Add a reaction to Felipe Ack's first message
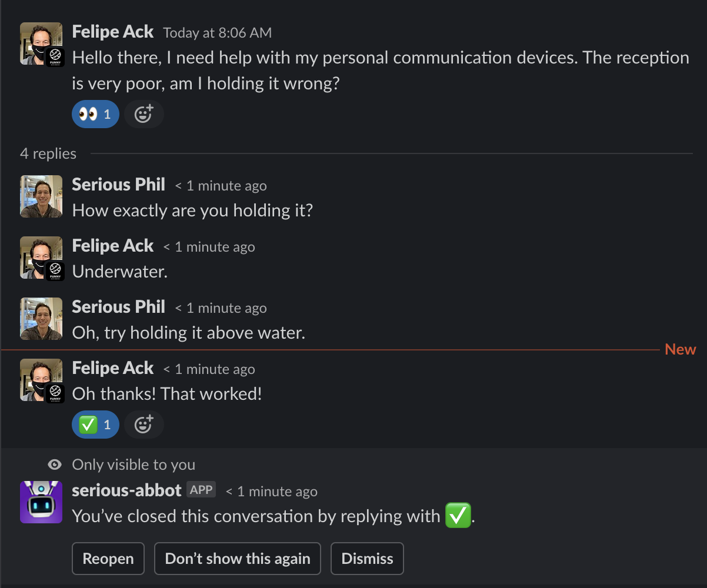This screenshot has height=588, width=707. coord(144,113)
